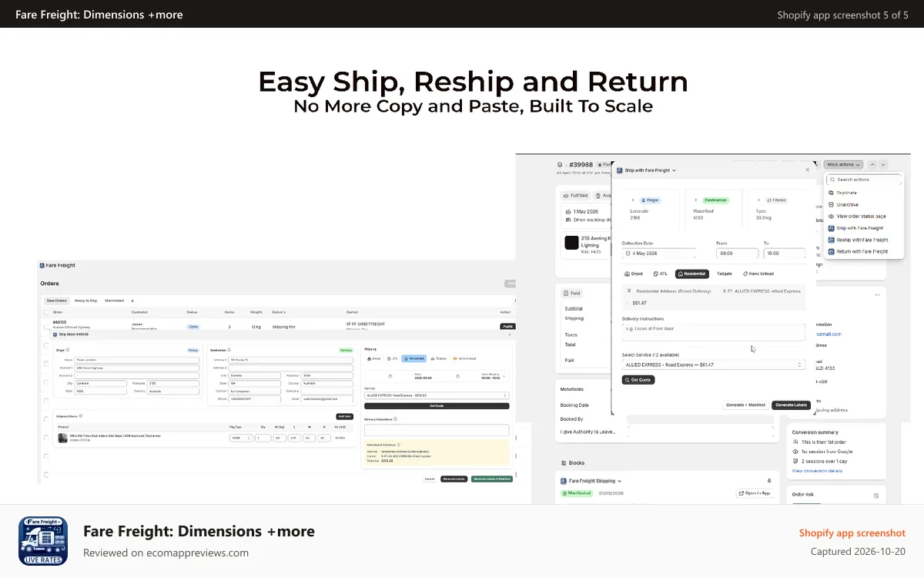
Task: Expand the 1 Items card in shipping dialog
Action: coord(758,200)
